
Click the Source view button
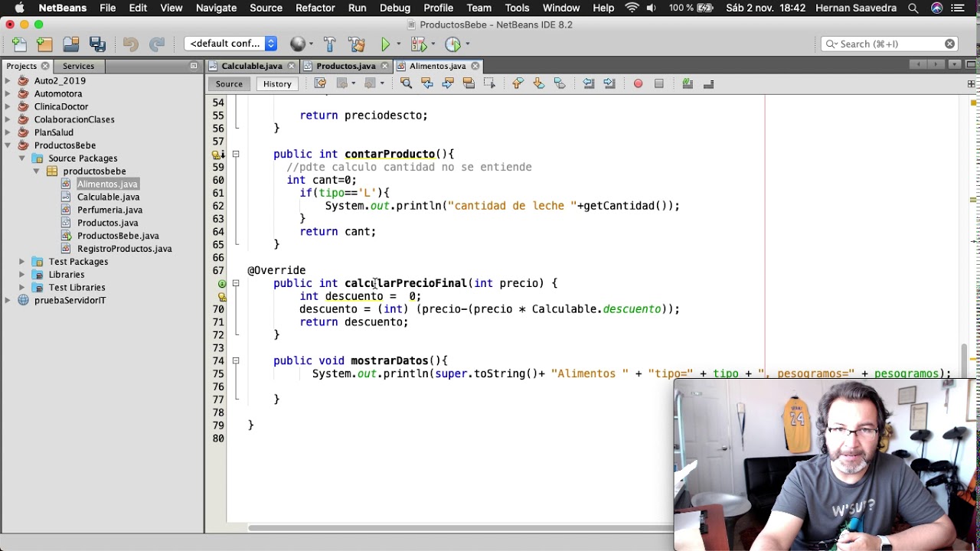click(229, 83)
